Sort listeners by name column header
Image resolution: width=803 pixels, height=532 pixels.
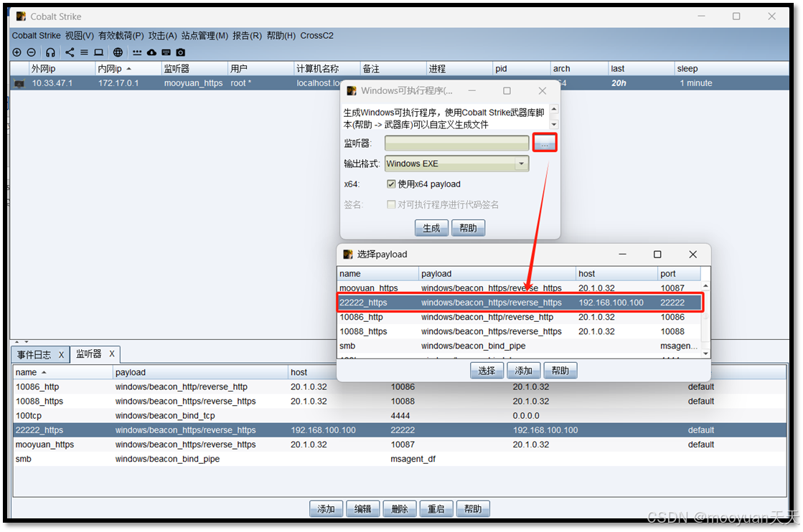click(62, 372)
